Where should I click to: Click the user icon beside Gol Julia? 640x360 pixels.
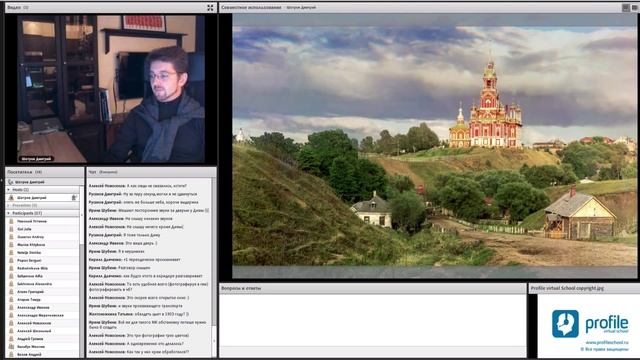point(11,229)
